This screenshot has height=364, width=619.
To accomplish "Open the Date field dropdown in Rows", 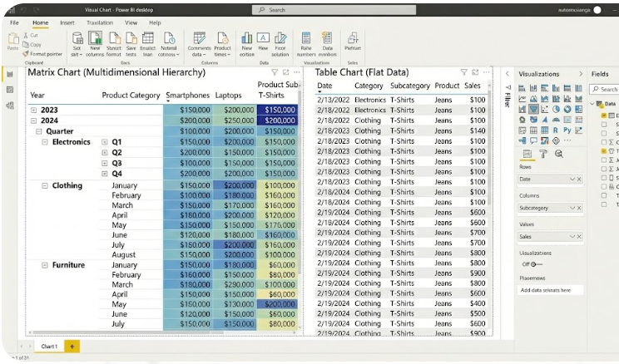I will 572,180.
